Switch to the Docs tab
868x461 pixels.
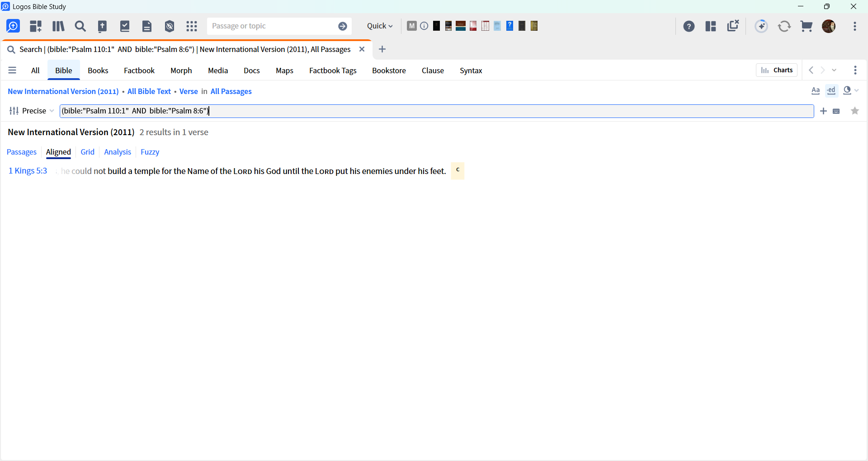point(252,71)
